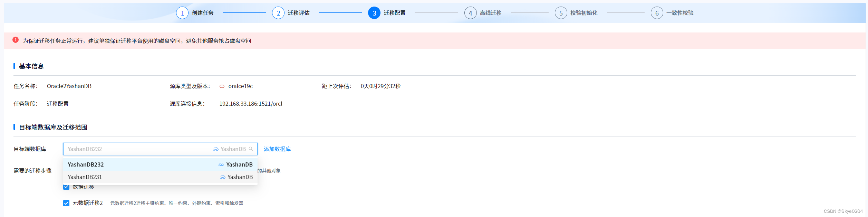Viewport: 868px width, 217px height.
Task: Click the 任务名称 label
Action: (26, 86)
